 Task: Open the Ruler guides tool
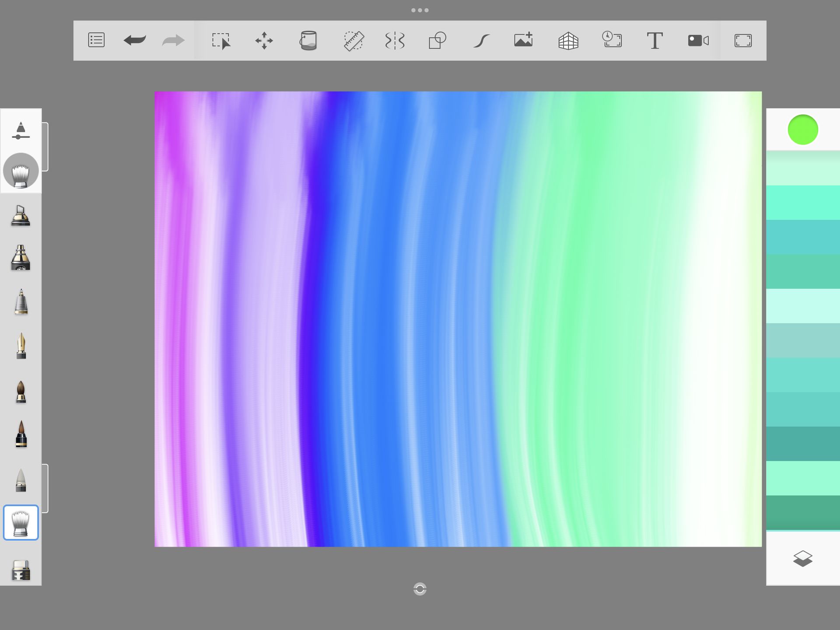coord(353,41)
